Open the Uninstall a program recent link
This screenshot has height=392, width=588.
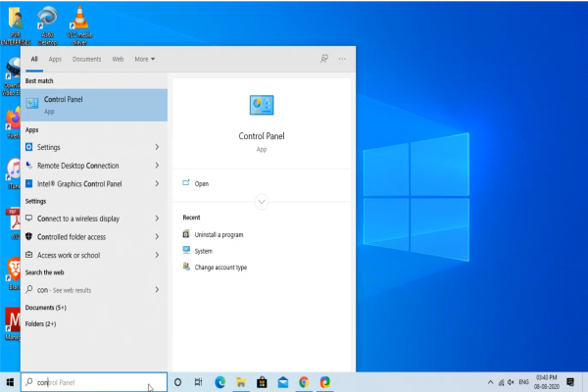[x=219, y=235]
